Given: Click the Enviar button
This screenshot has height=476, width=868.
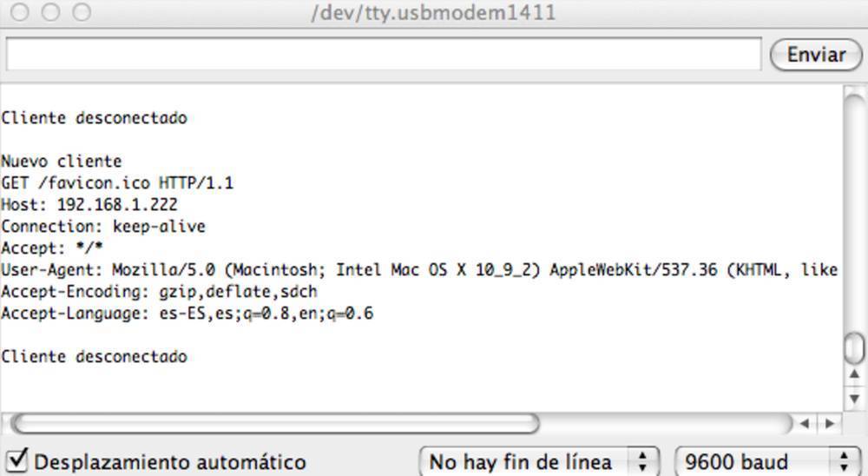Looking at the screenshot, I should (816, 55).
